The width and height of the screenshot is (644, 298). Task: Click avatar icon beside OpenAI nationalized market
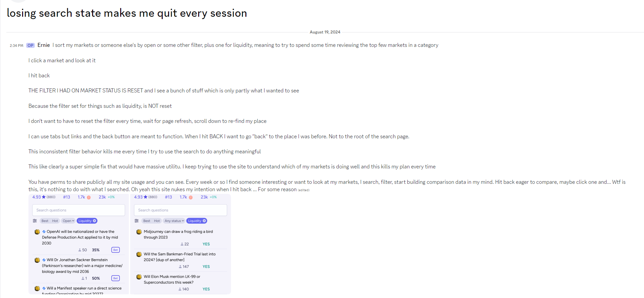point(37,232)
